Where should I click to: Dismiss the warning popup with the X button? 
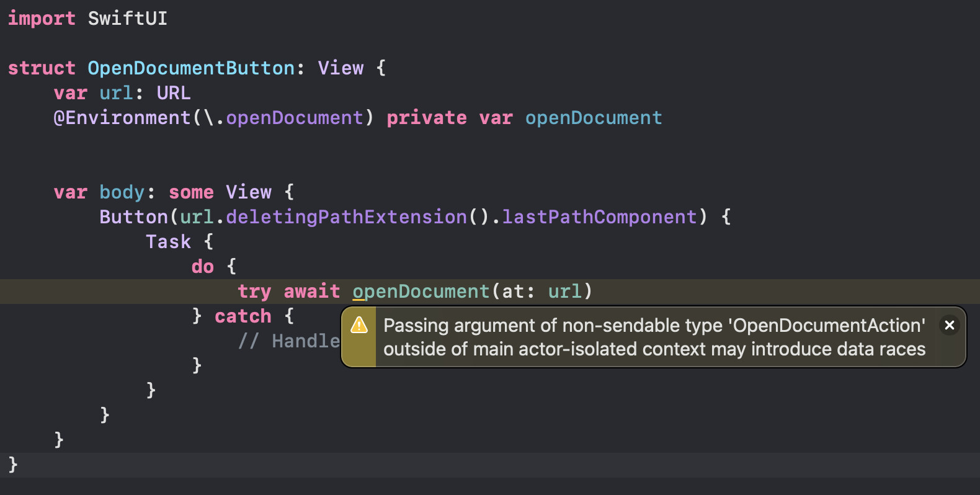click(949, 325)
